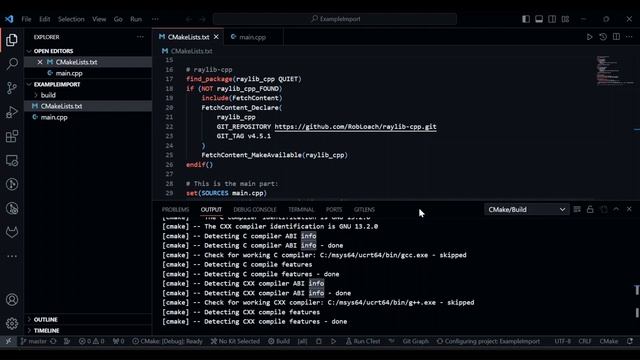This screenshot has width=640, height=360.
Task: Close CMakeLists.txt in Open Editors list
Action: pyautogui.click(x=40, y=62)
